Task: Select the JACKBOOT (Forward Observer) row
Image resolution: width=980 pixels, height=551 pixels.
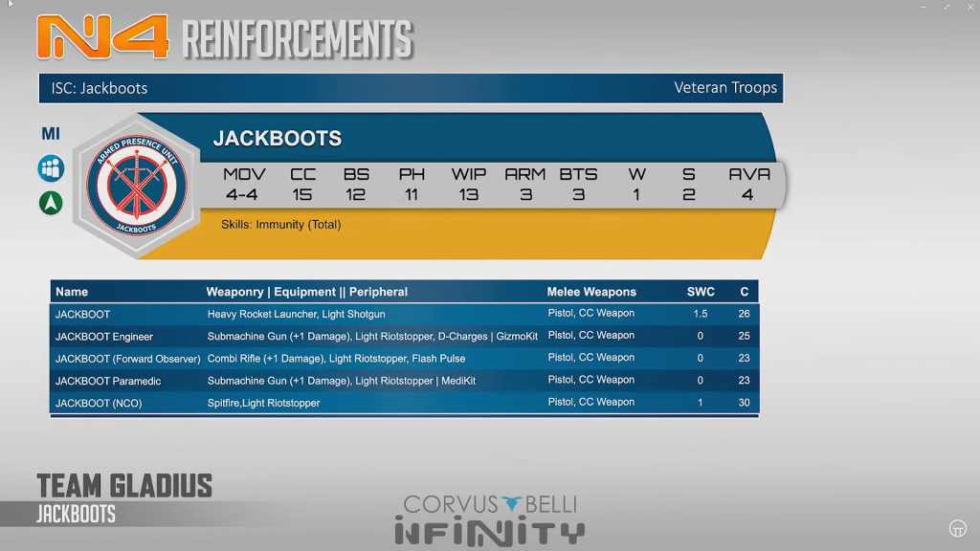Action: coord(403,359)
